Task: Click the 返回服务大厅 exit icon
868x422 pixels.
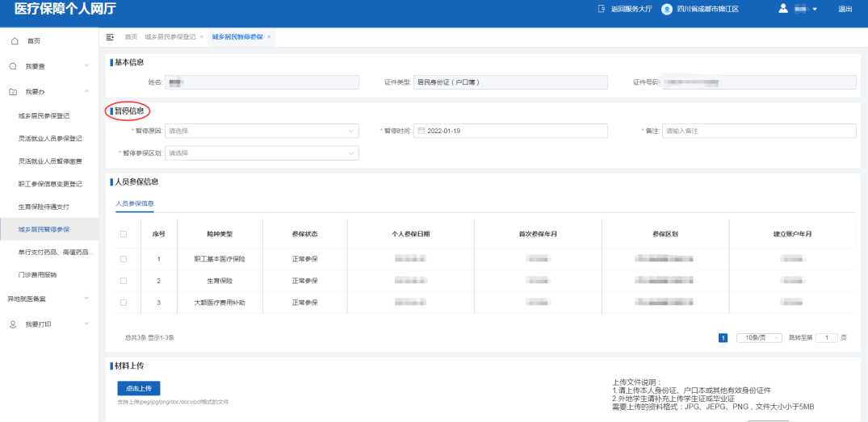Action: point(602,9)
